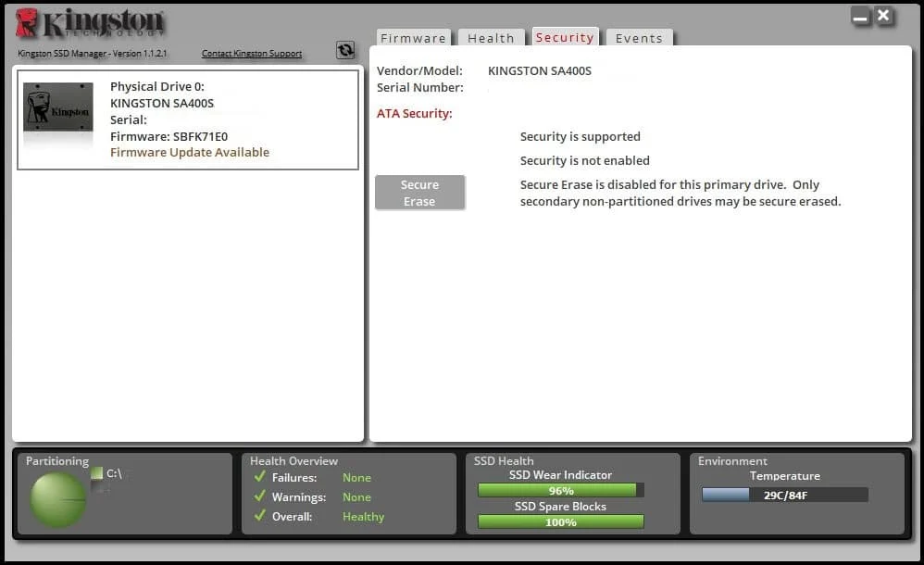
Task: Open the Events tab
Action: click(x=639, y=38)
